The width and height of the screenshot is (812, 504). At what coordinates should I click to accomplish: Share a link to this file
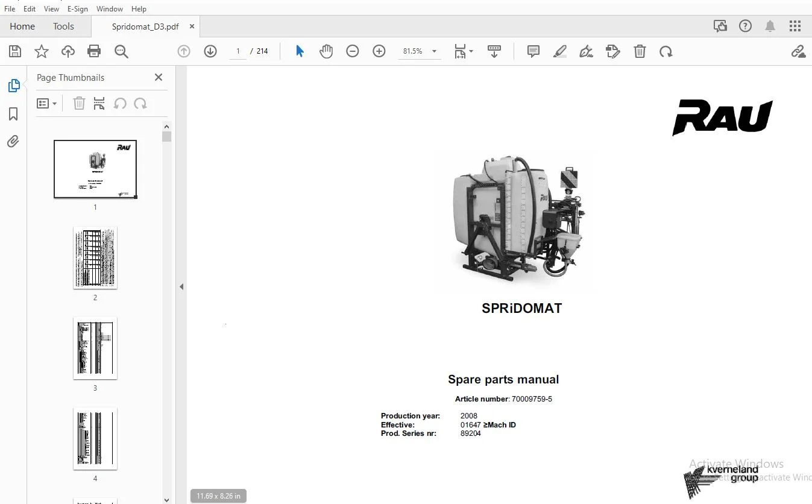coord(798,51)
